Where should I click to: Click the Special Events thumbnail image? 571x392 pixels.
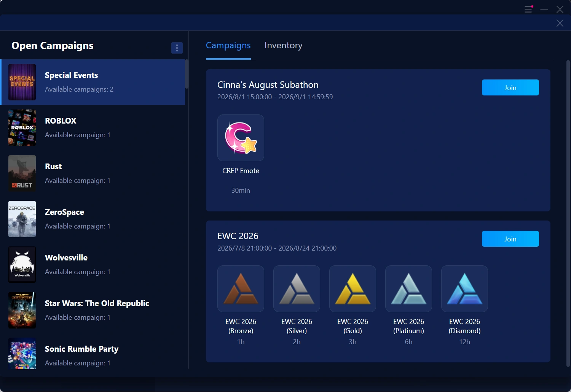(22, 82)
